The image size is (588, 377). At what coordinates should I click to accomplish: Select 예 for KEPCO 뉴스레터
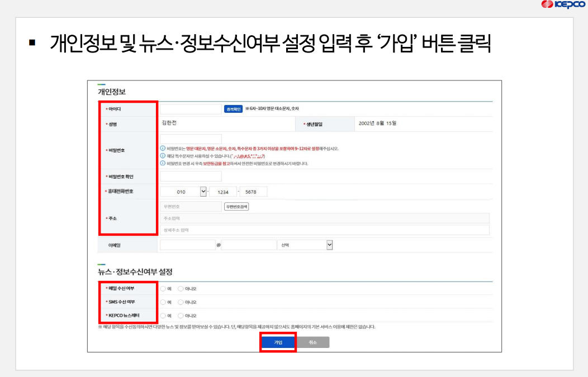click(163, 316)
